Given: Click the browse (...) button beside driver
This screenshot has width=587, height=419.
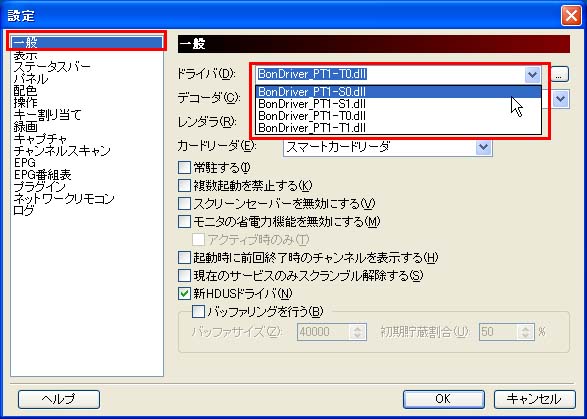Looking at the screenshot, I should (559, 75).
